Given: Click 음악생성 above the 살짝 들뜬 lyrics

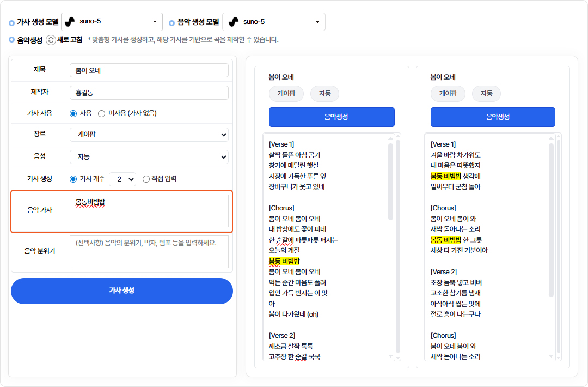Looking at the screenshot, I should point(332,117).
